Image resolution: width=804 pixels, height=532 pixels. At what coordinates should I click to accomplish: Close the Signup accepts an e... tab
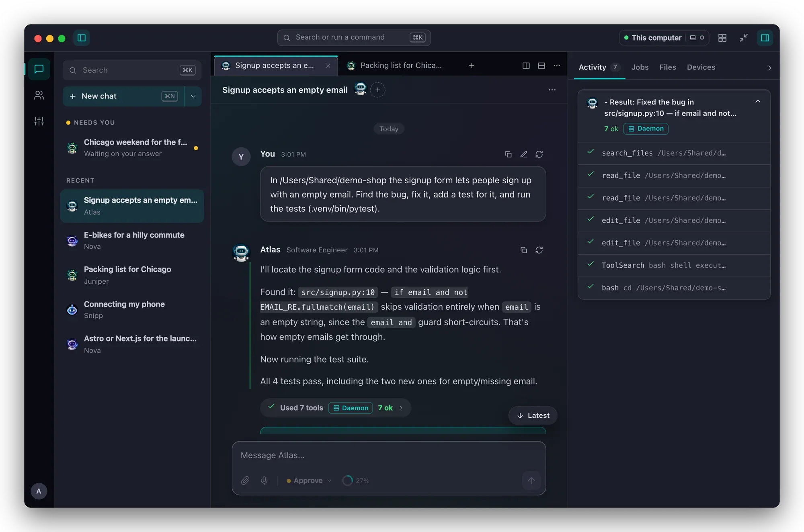[x=328, y=65]
